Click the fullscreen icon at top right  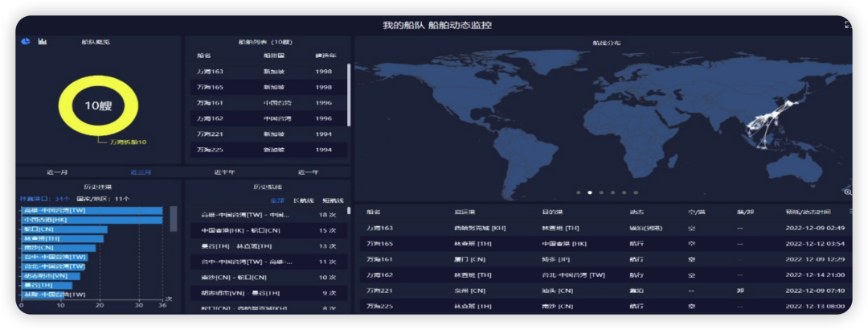pyautogui.click(x=848, y=25)
